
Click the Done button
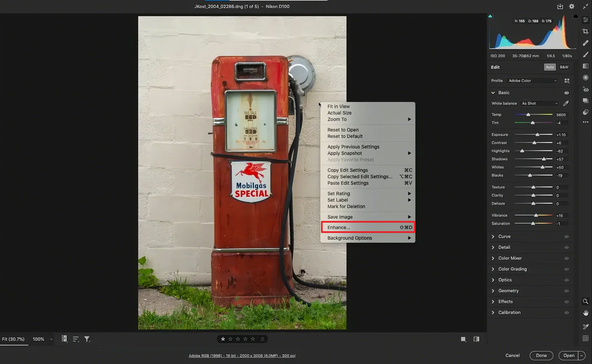[x=541, y=355]
